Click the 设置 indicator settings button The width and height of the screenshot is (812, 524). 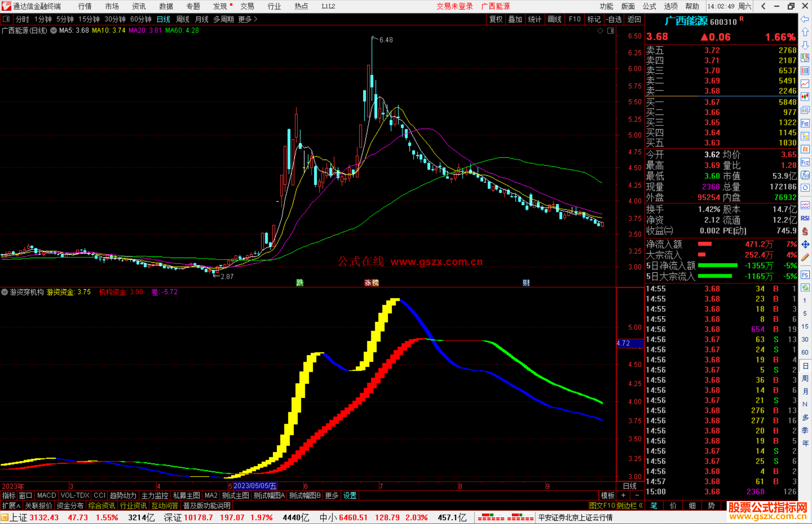click(350, 495)
